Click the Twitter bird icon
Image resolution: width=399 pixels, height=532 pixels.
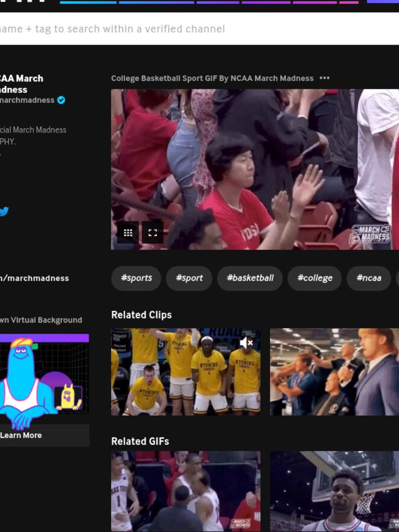(4, 211)
